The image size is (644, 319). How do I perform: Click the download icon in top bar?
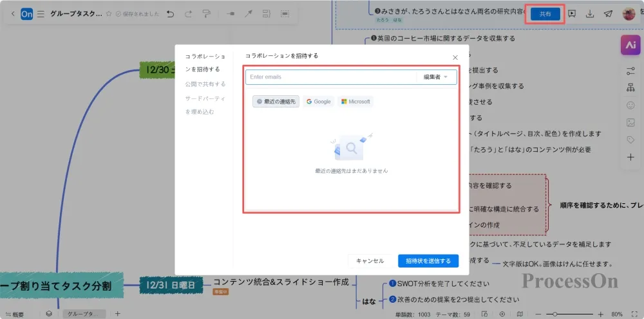[x=590, y=14]
